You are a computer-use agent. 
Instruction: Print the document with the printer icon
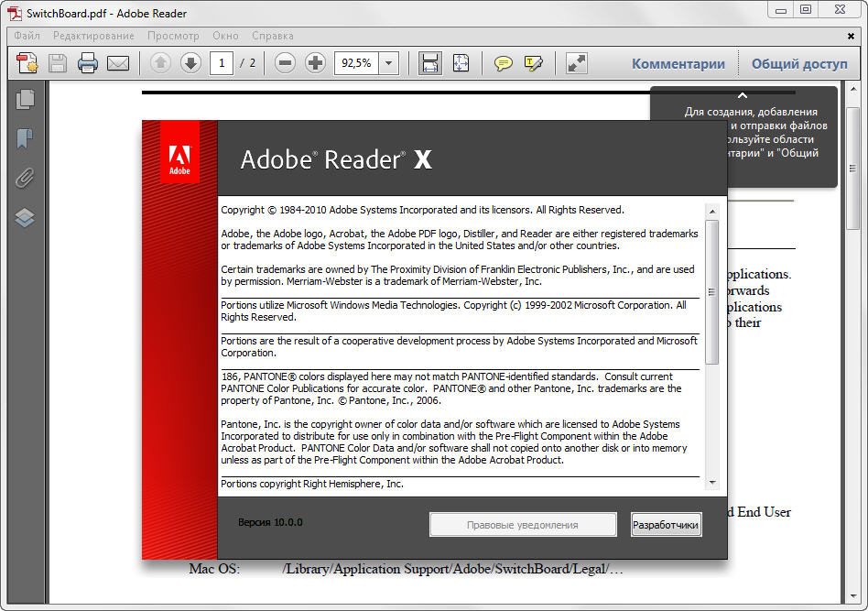88,63
